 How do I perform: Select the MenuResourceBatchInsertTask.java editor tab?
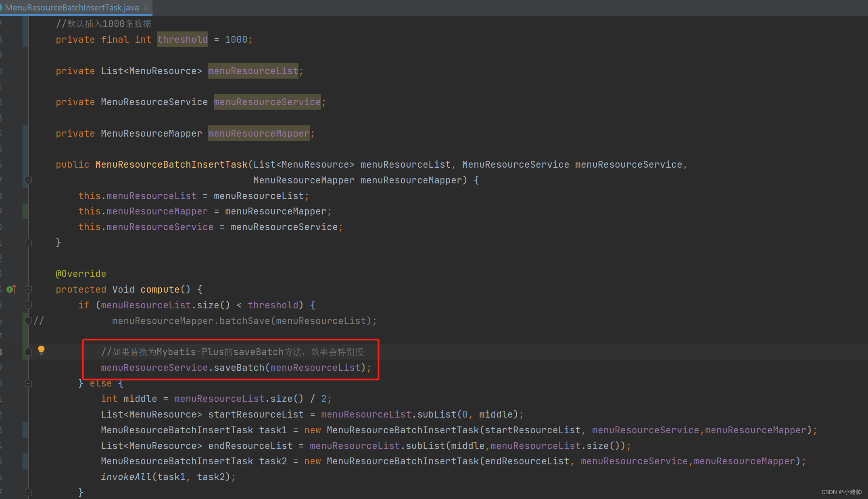point(72,7)
